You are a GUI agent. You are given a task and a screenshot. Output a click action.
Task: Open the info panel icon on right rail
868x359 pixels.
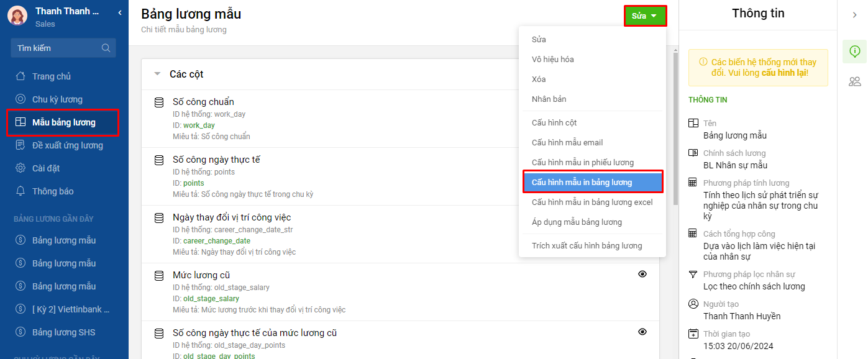point(855,52)
